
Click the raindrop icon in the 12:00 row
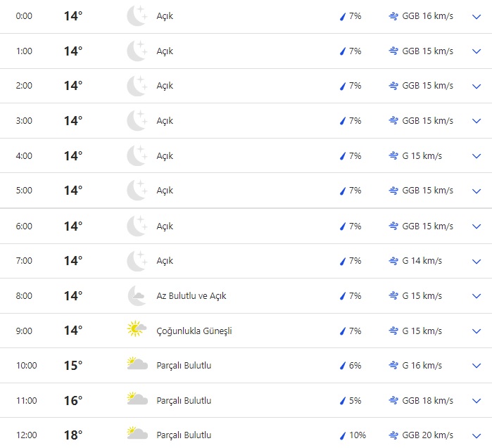(343, 435)
